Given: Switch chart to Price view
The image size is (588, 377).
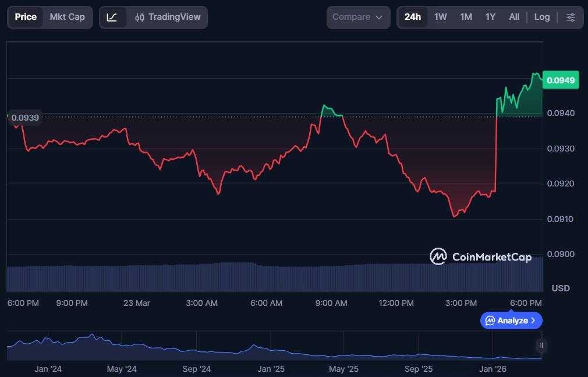Looking at the screenshot, I should click(x=26, y=17).
